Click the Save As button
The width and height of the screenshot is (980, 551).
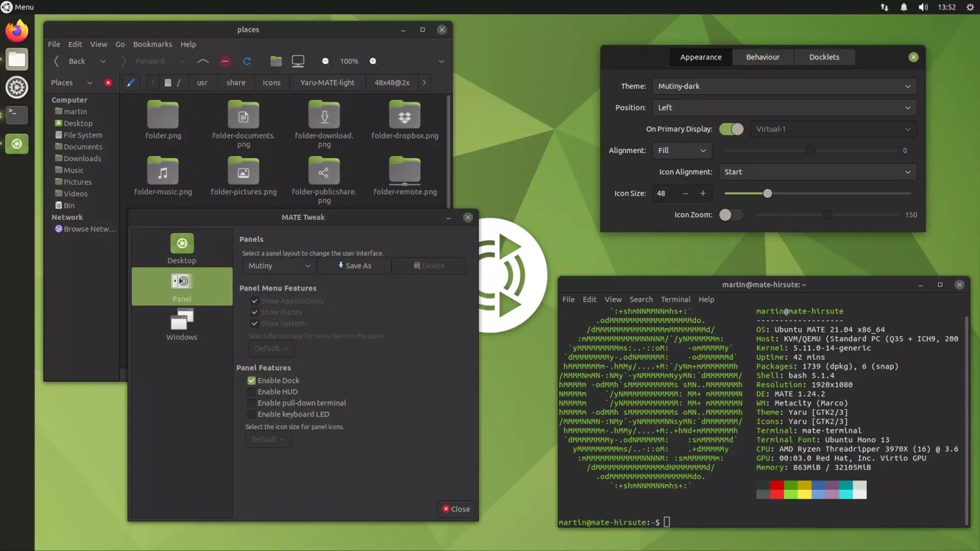pos(354,266)
